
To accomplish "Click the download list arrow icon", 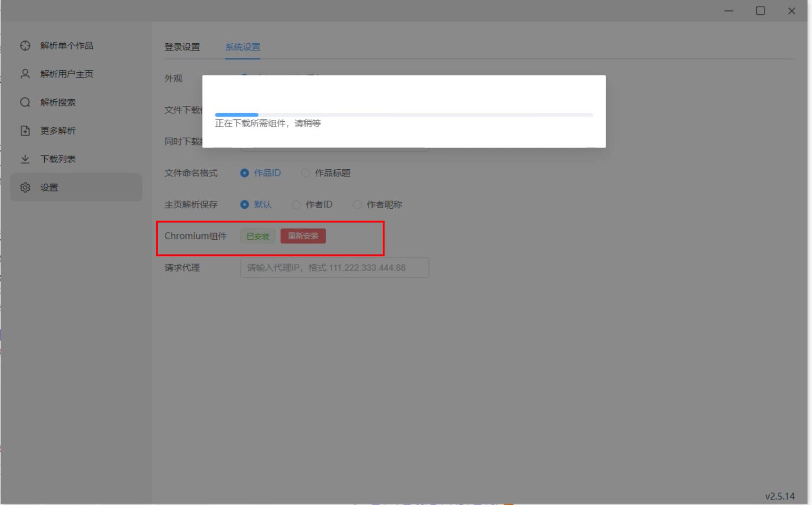I will coord(25,159).
